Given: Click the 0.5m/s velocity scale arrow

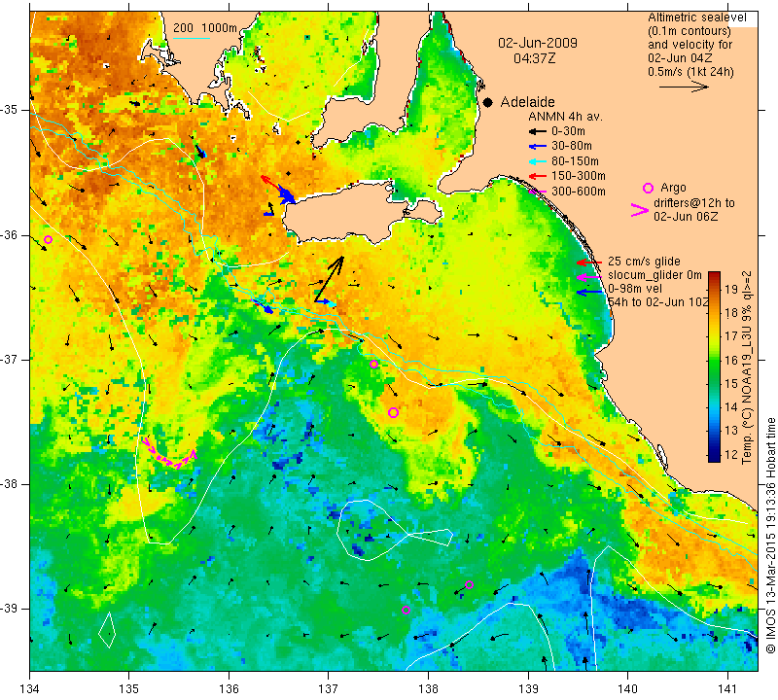Looking at the screenshot, I should [684, 87].
